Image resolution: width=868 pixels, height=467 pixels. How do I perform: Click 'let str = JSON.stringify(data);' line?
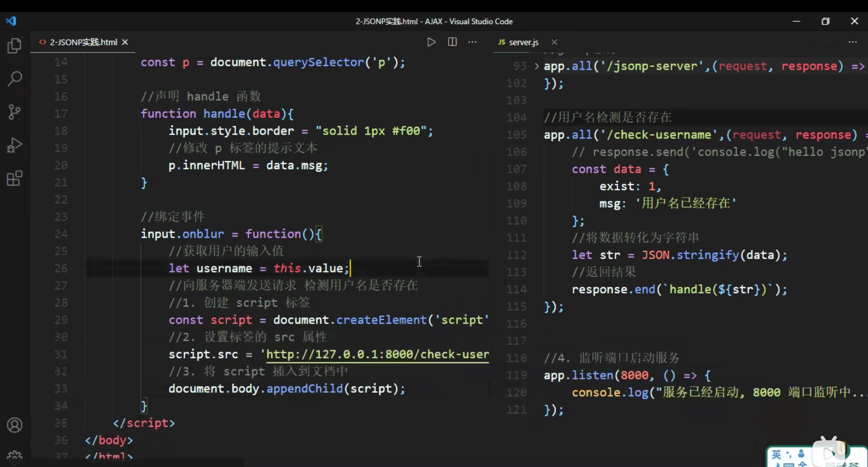click(x=679, y=255)
